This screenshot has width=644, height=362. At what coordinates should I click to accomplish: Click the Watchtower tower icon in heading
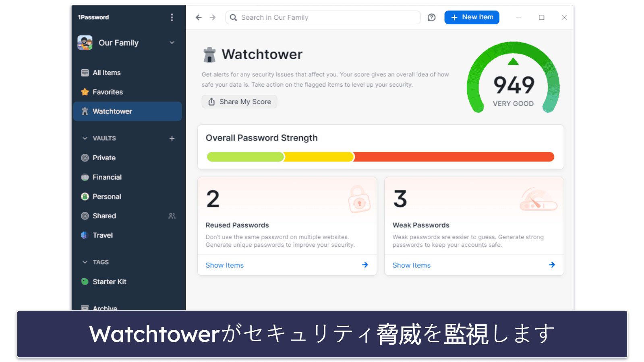209,55
